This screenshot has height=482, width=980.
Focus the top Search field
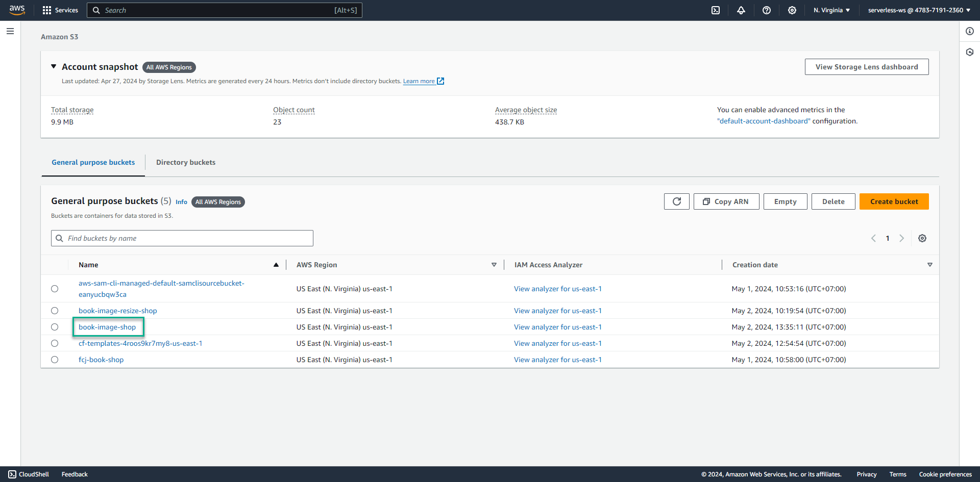pos(225,10)
